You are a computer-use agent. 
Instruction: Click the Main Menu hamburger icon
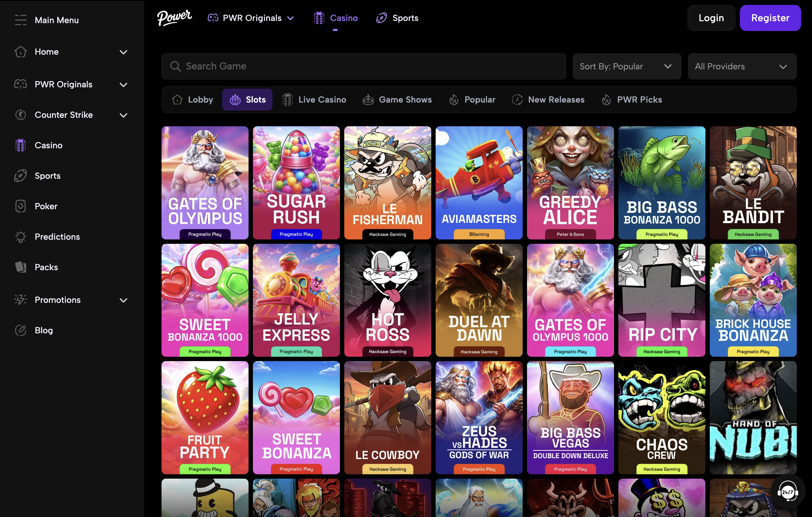click(x=20, y=20)
